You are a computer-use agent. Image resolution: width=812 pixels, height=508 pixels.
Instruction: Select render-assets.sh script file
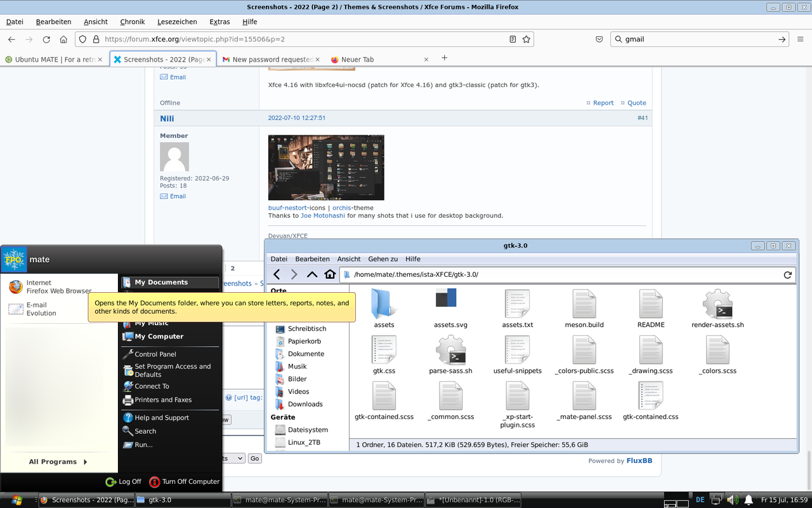click(x=717, y=309)
